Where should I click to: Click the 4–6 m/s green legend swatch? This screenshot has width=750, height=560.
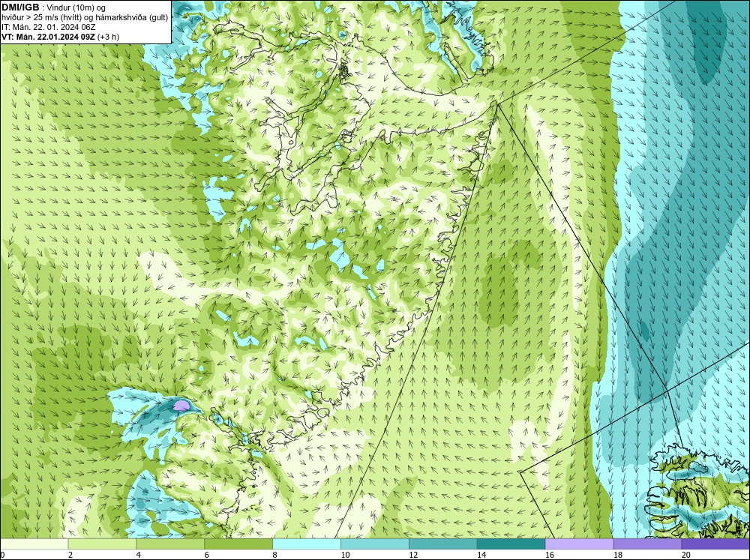click(170, 544)
